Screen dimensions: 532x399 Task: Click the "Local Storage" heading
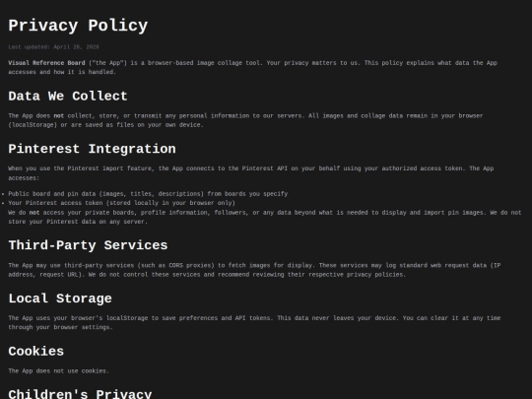coord(60,299)
